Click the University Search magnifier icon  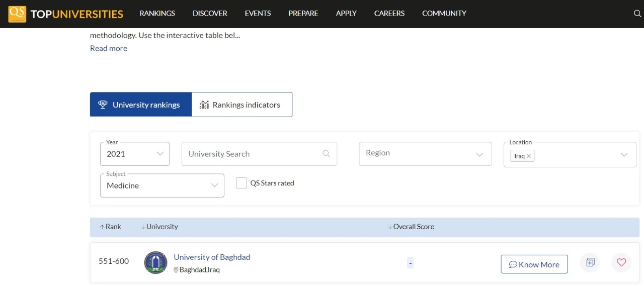(x=326, y=154)
